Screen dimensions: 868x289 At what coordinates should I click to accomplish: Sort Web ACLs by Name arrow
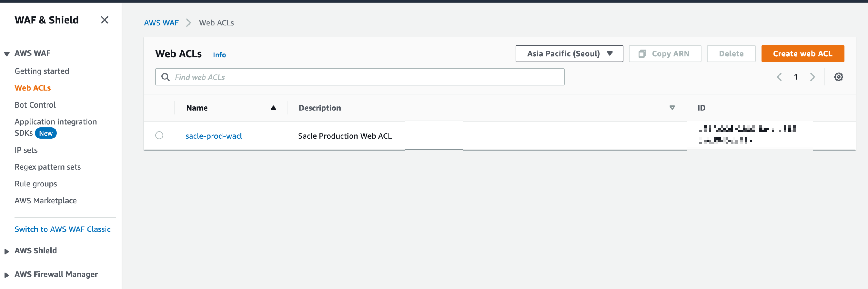point(273,108)
